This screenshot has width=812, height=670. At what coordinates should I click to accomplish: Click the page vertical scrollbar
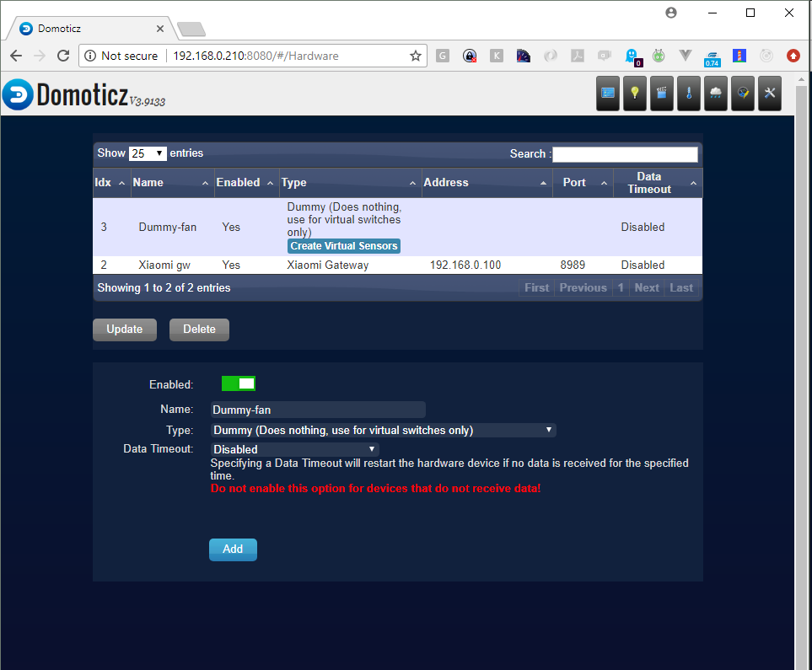(802, 377)
